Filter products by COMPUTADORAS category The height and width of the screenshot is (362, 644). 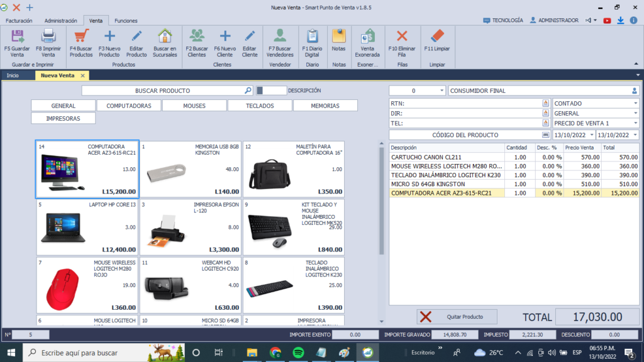[128, 106]
